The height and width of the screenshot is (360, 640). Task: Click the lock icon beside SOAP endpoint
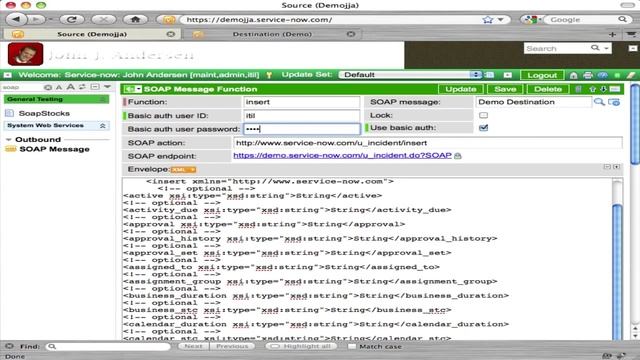[x=458, y=156]
